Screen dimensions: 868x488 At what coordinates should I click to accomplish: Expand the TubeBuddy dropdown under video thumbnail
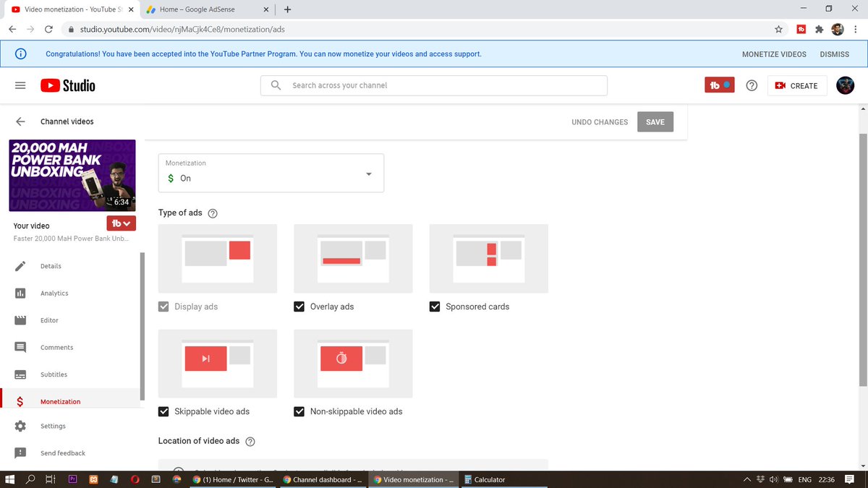[122, 223]
